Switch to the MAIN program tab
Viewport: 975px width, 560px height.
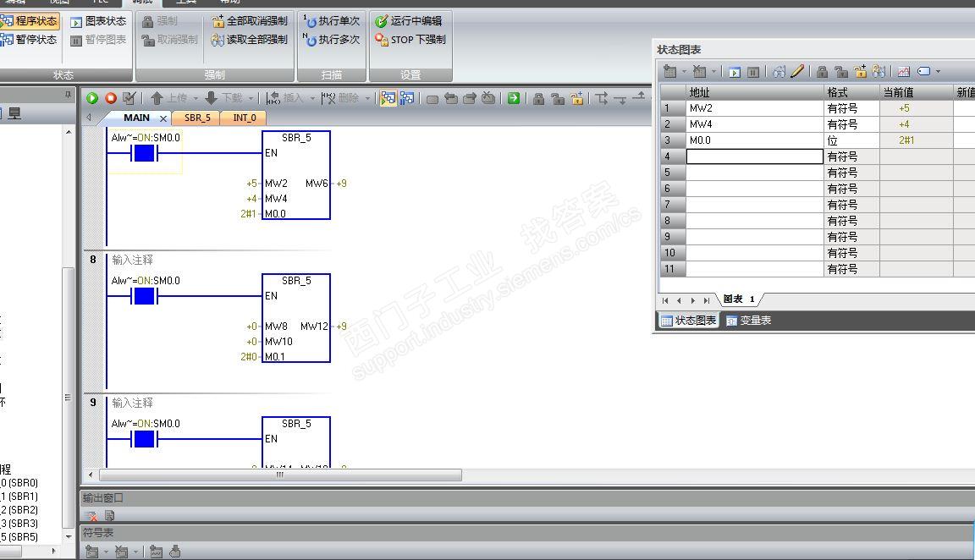pyautogui.click(x=136, y=118)
